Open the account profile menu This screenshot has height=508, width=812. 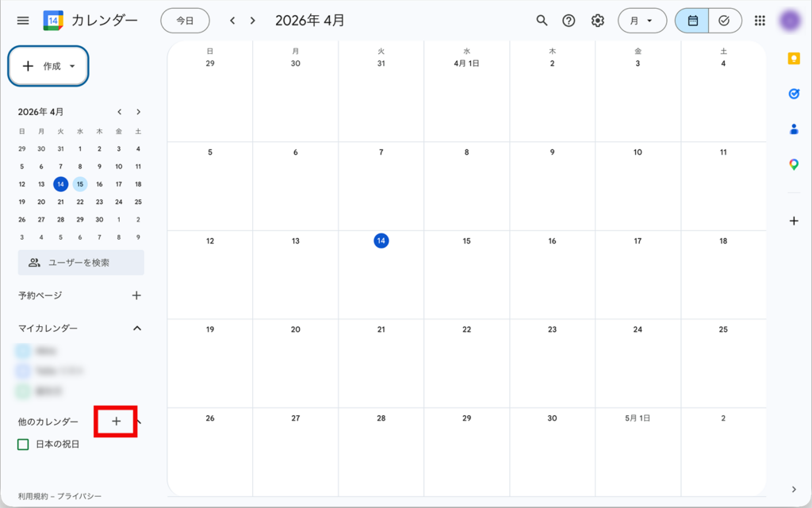[790, 21]
